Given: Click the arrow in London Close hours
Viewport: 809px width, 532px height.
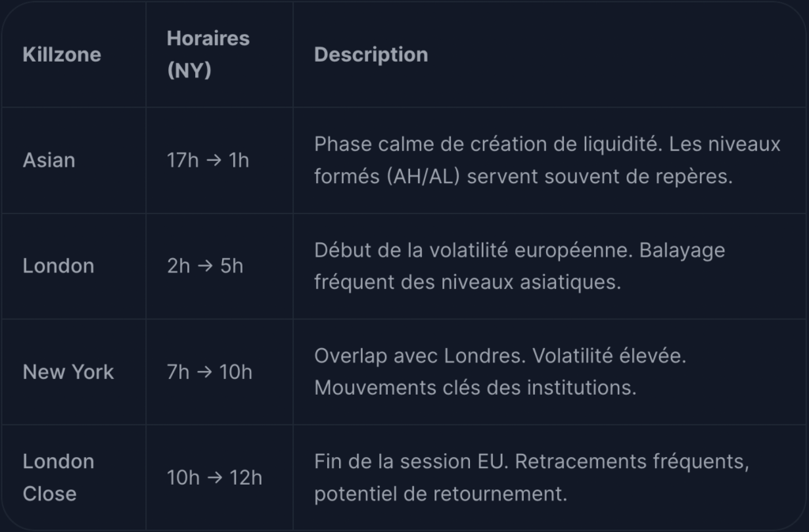Looking at the screenshot, I should [x=215, y=478].
